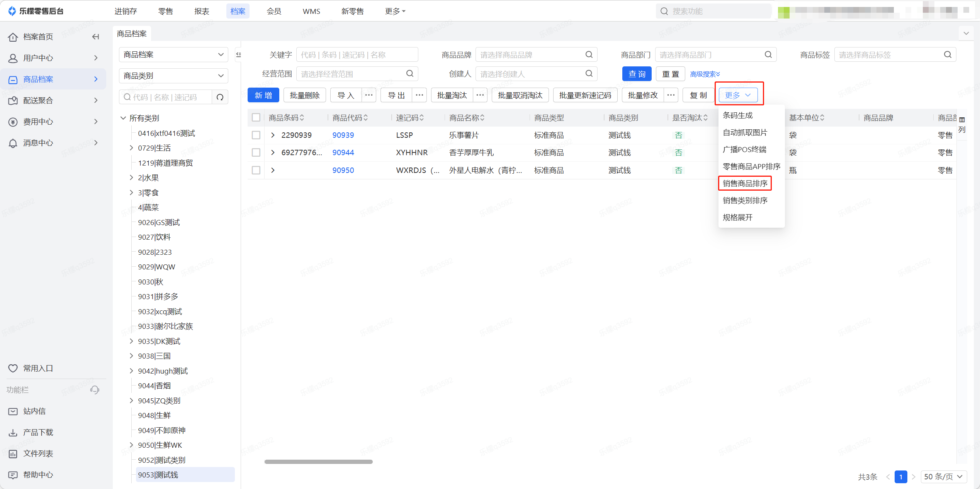Select 规格展开 menu entry

click(738, 217)
